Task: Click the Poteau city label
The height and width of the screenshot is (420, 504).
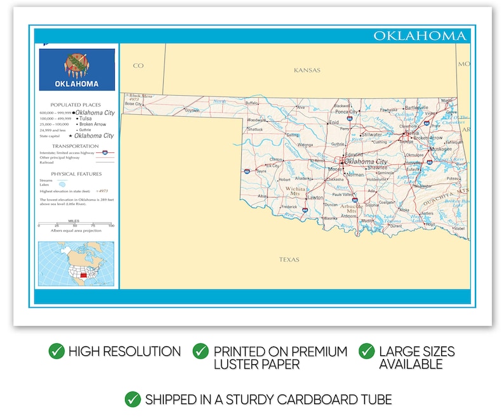Action: click(453, 178)
